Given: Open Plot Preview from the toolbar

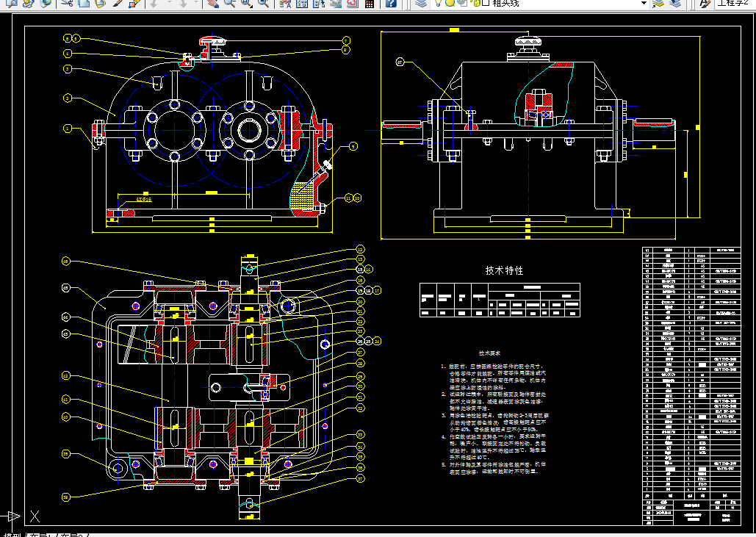Looking at the screenshot, I should (x=10, y=4).
